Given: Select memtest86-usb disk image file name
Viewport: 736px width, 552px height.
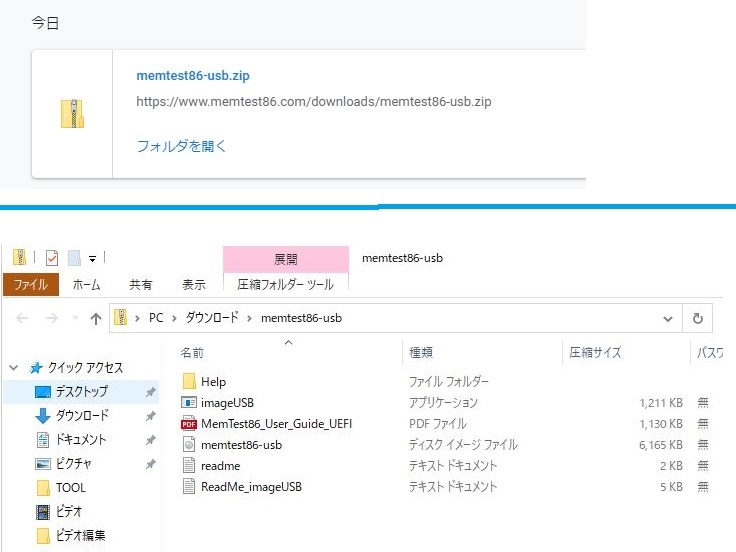Looking at the screenshot, I should [x=241, y=445].
